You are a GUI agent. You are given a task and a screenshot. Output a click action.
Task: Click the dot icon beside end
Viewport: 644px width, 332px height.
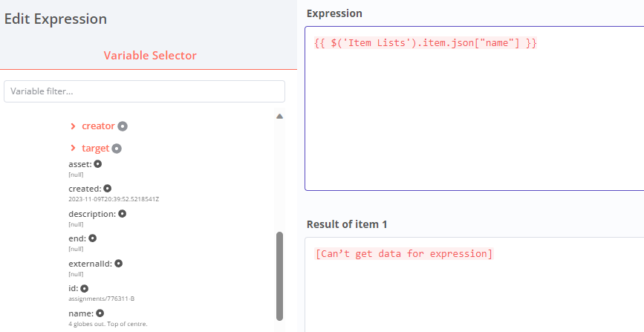click(x=93, y=238)
